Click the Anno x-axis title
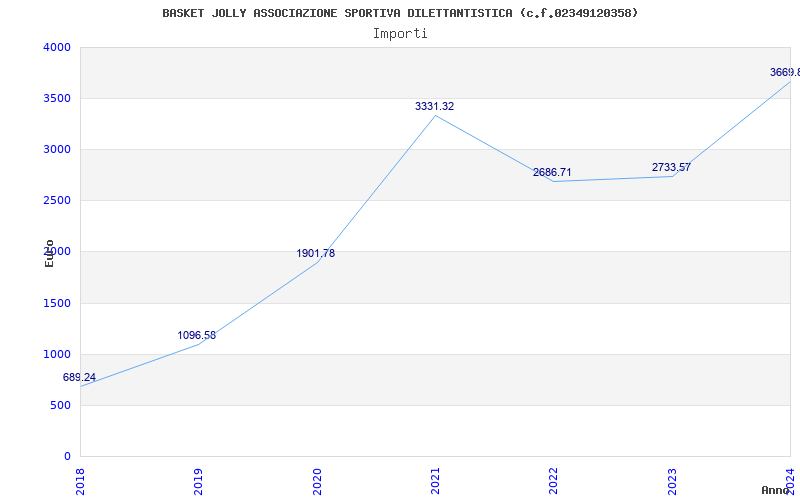 click(x=777, y=490)
